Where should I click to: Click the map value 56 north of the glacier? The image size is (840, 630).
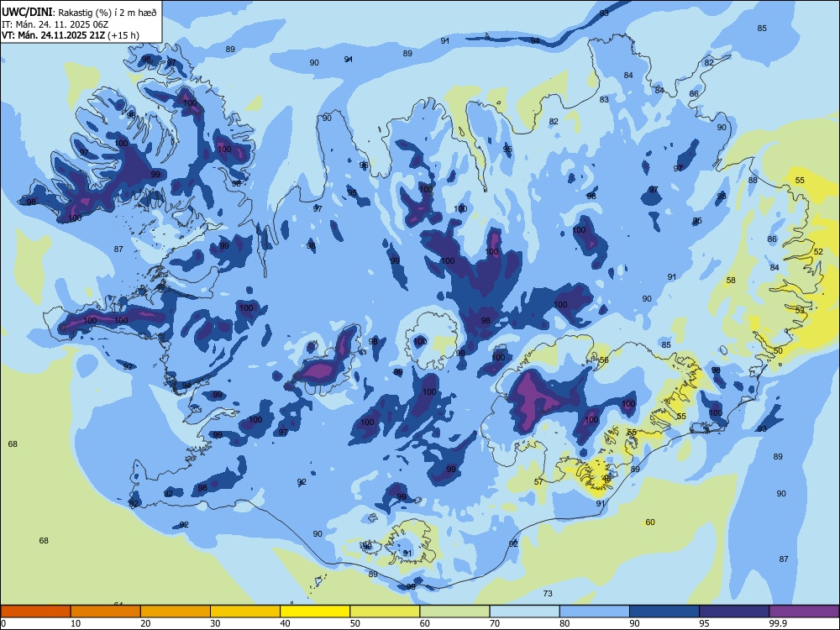coord(604,360)
